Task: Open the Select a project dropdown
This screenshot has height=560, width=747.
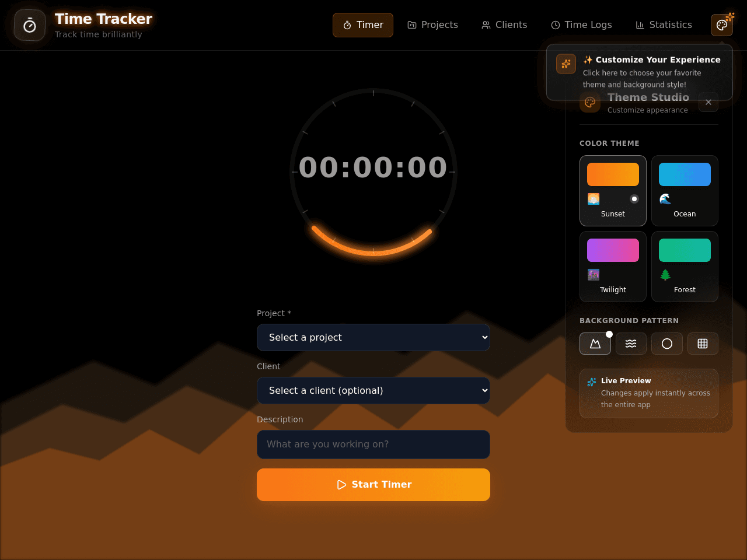Action: pos(373,338)
